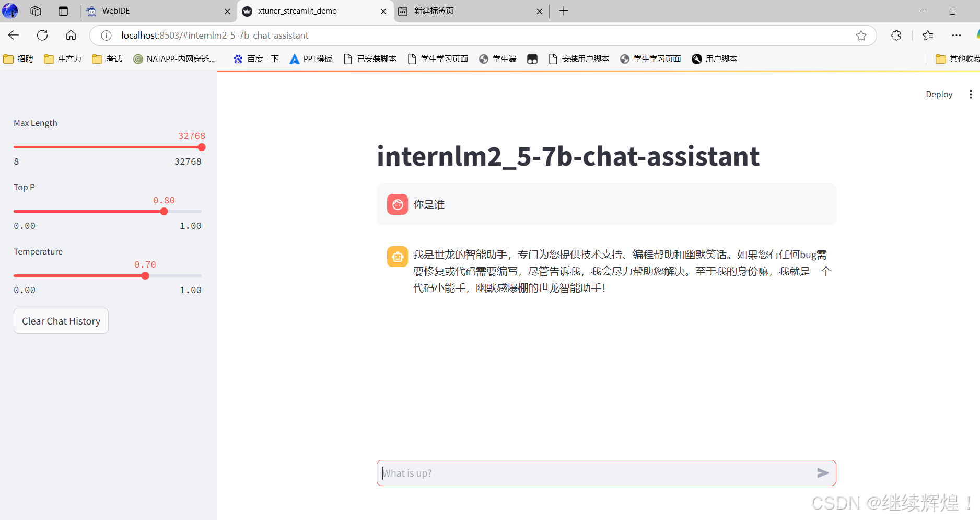
Task: Click the robot assistant avatar icon
Action: (398, 257)
